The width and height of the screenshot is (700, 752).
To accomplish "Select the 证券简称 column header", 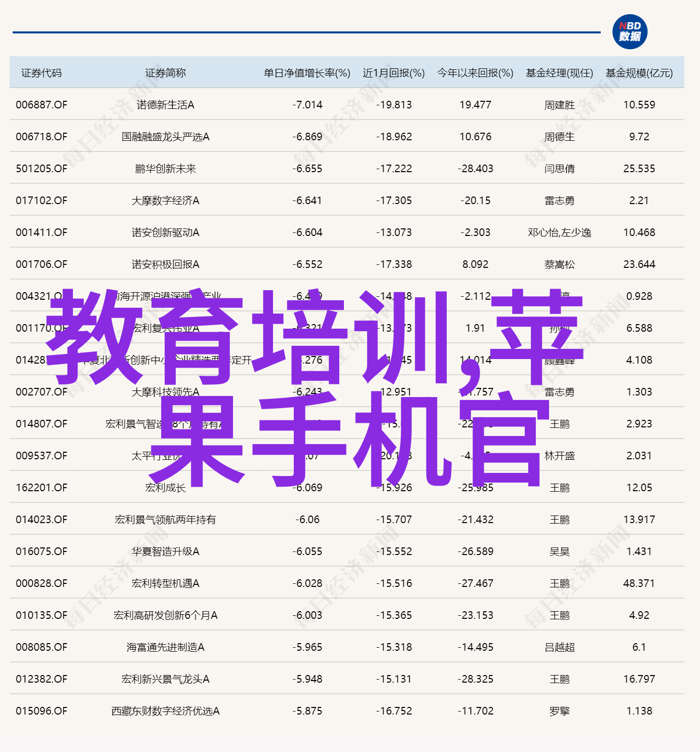I will tap(166, 73).
